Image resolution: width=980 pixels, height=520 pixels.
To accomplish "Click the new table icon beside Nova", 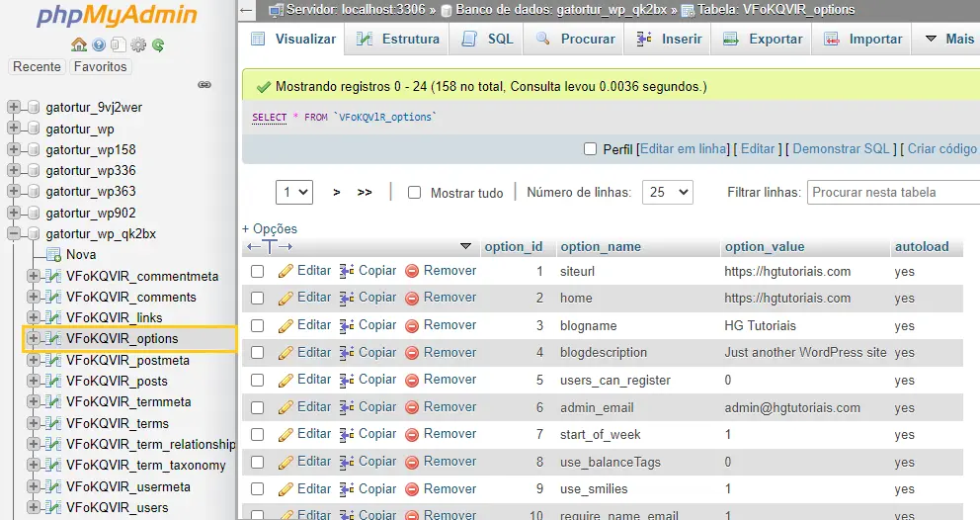I will (54, 255).
